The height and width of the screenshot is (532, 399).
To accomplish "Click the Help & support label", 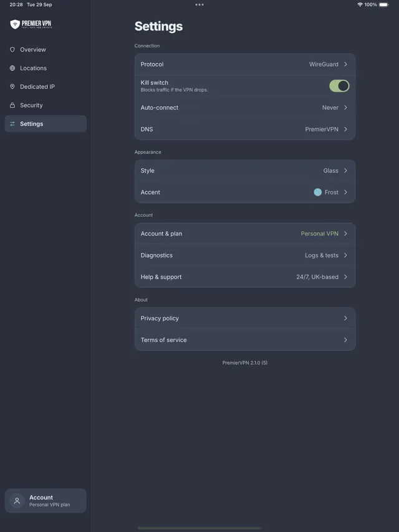I will click(161, 277).
